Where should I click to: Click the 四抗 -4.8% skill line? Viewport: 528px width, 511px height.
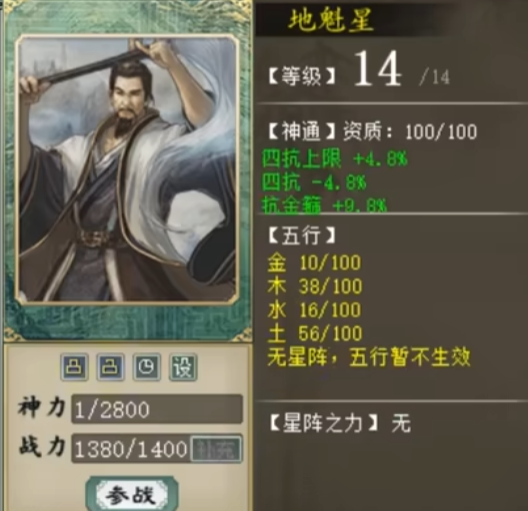(x=314, y=183)
